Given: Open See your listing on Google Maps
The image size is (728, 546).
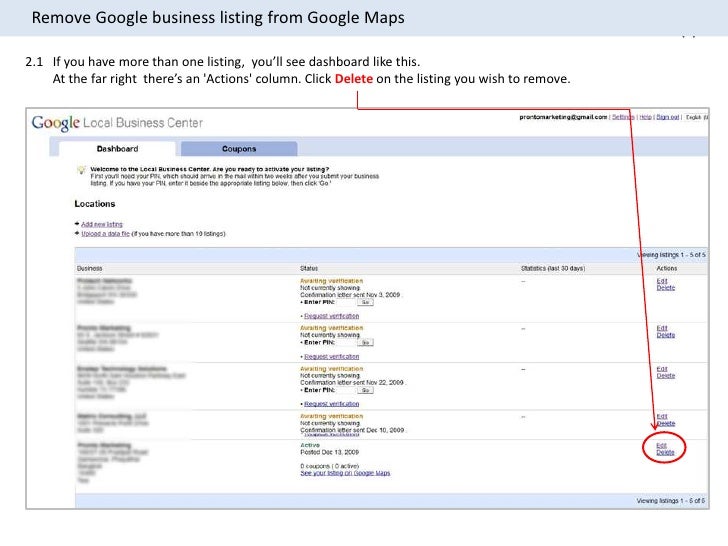Looking at the screenshot, I should coord(345,473).
